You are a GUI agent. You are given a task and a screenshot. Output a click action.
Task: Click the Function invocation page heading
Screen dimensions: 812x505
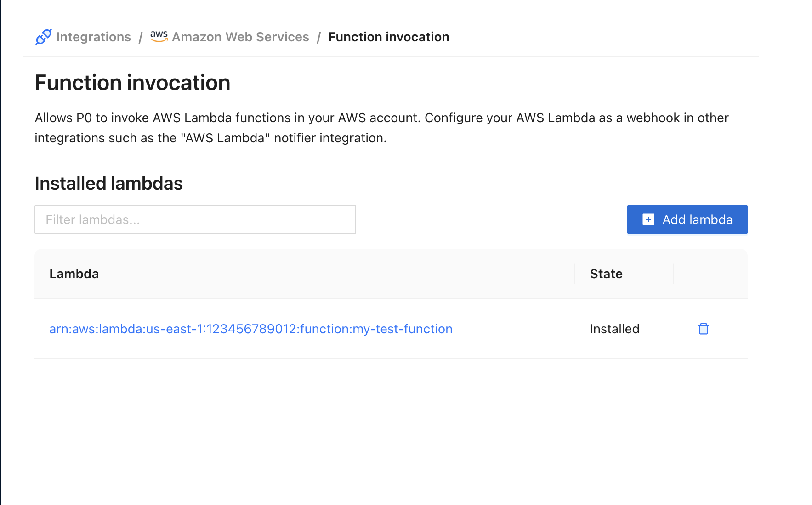pos(132,83)
